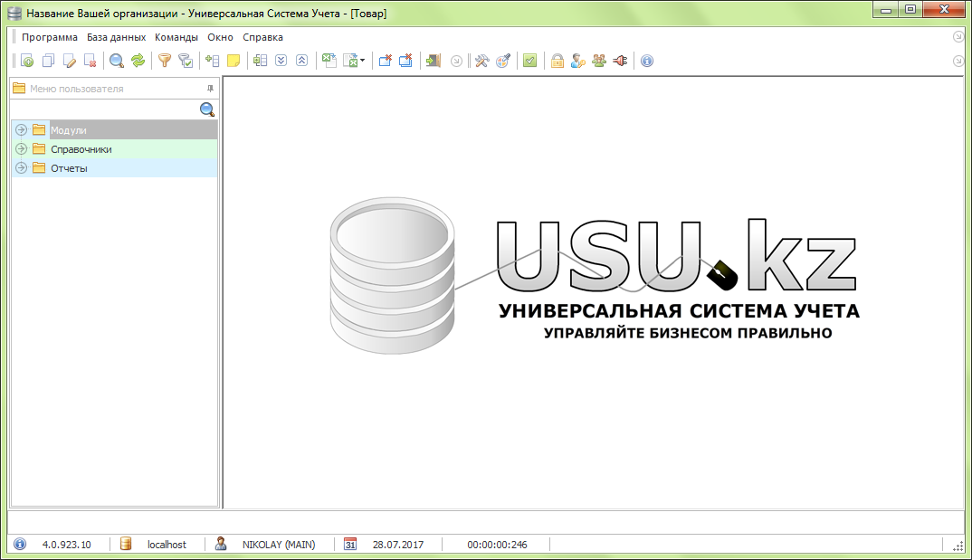972x560 pixels.
Task: Click the Add new record toolbar icon
Action: (x=26, y=61)
